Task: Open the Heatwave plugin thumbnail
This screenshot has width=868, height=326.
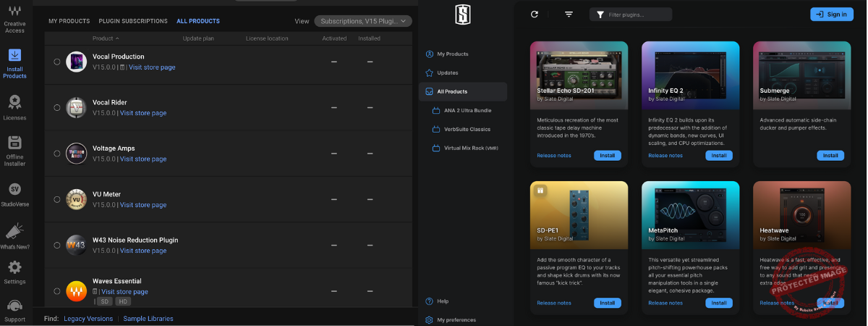Action: coord(801,215)
